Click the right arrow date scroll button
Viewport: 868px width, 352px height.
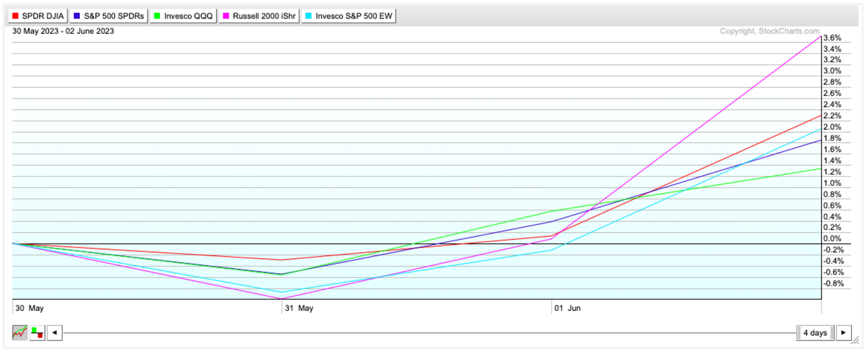point(844,332)
